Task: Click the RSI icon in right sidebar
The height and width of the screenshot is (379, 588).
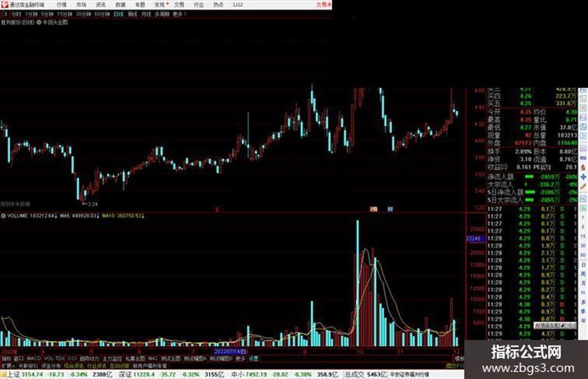Action: (x=583, y=158)
